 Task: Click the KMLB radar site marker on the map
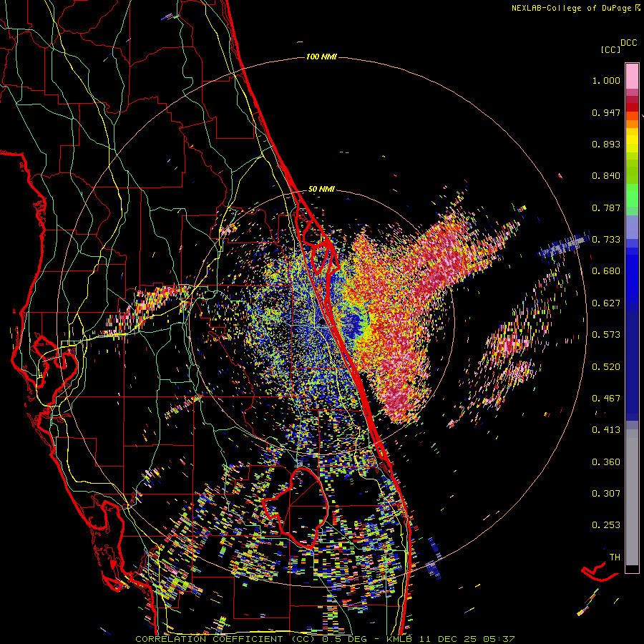pos(322,322)
